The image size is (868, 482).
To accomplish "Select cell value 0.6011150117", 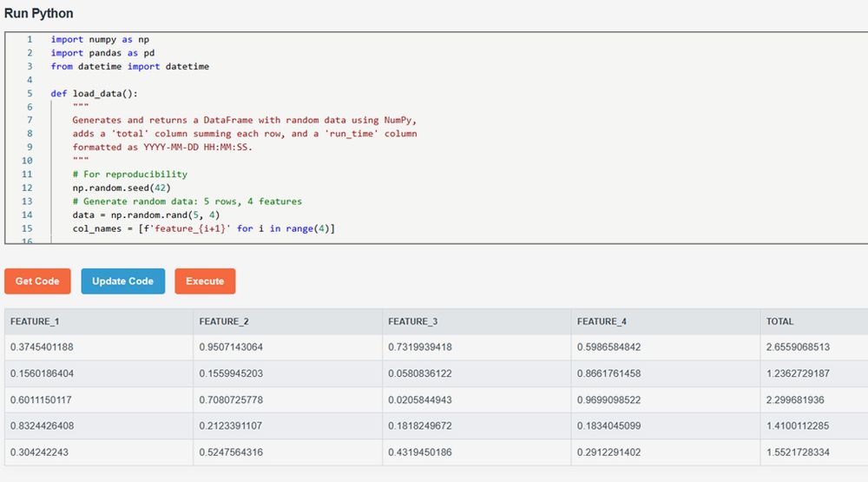I will tap(41, 400).
